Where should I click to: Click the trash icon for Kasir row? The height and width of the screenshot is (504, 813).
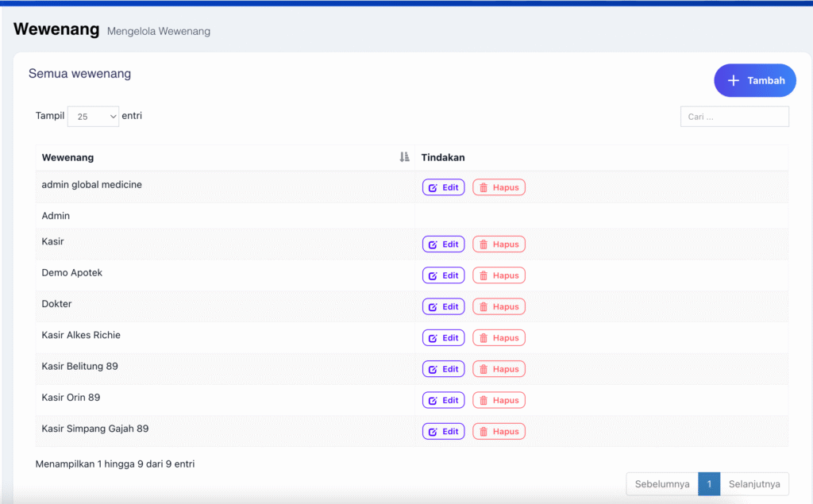click(x=483, y=244)
